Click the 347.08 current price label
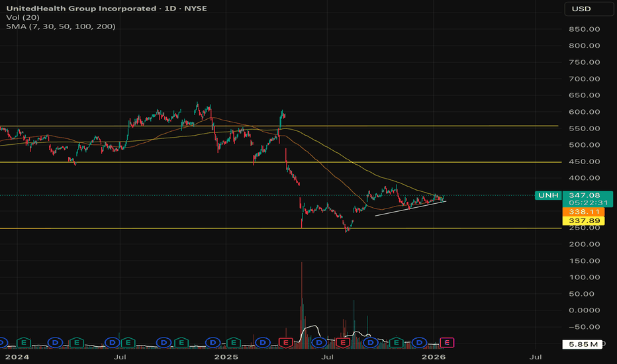Image resolution: width=617 pixels, height=364 pixels. coord(585,195)
